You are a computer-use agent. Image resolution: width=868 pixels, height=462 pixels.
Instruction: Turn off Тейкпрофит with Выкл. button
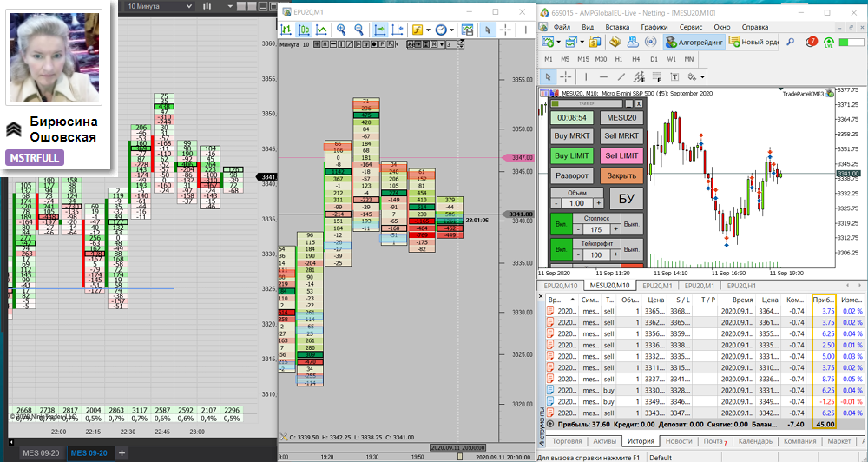point(632,250)
